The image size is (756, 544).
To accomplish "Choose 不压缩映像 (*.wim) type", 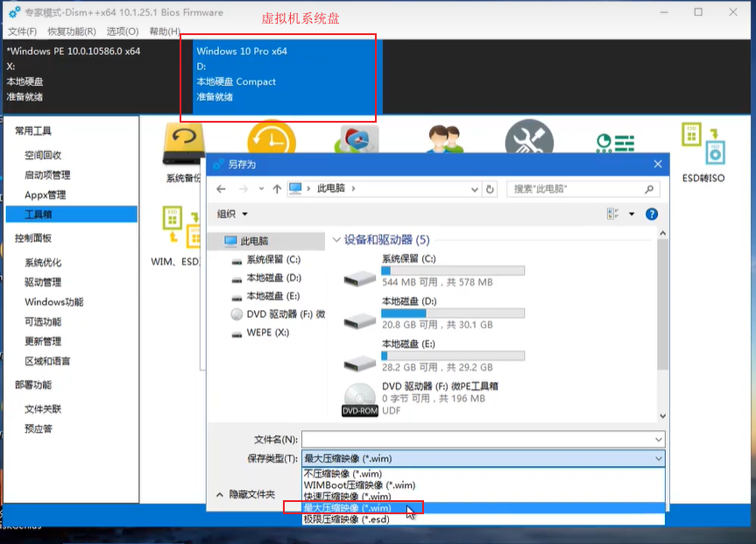I will coord(483,474).
